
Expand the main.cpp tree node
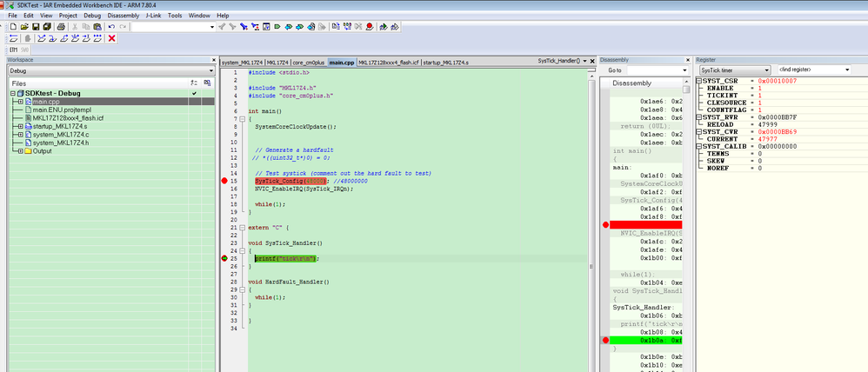(x=21, y=102)
